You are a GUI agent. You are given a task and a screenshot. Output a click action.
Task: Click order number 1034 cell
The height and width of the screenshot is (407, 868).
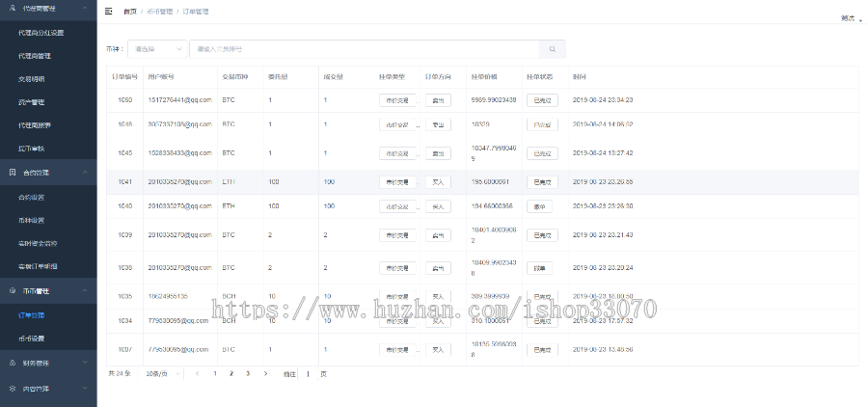coord(124,321)
